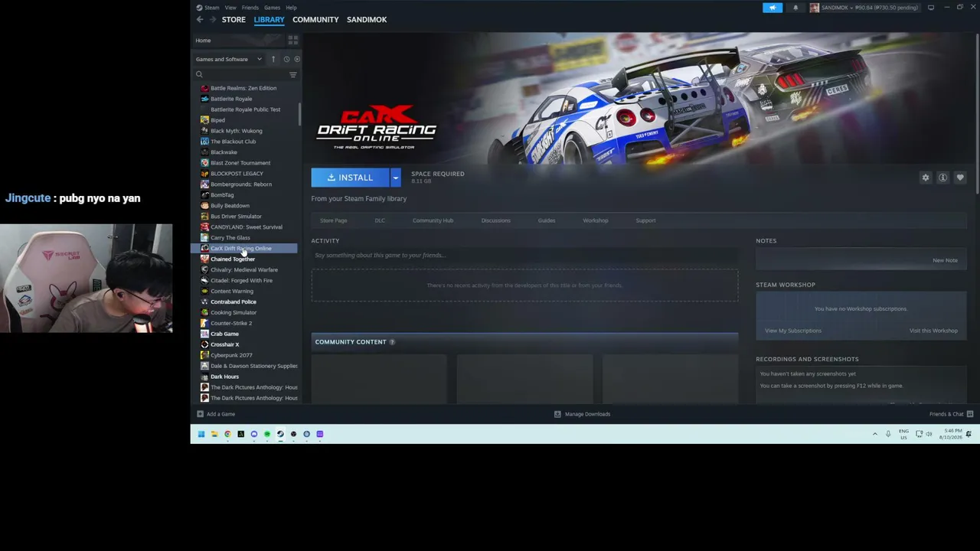
Task: Go forward with the right arrow
Action: pyautogui.click(x=211, y=20)
